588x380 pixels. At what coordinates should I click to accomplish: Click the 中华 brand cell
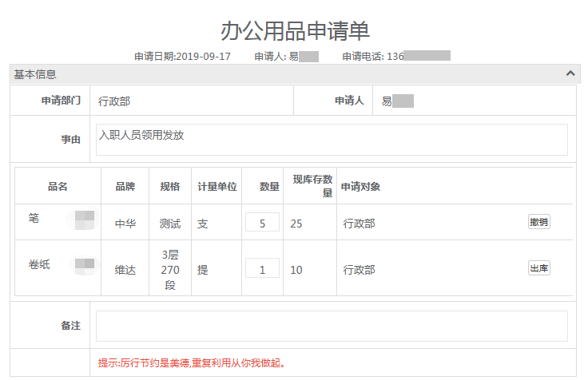click(125, 224)
